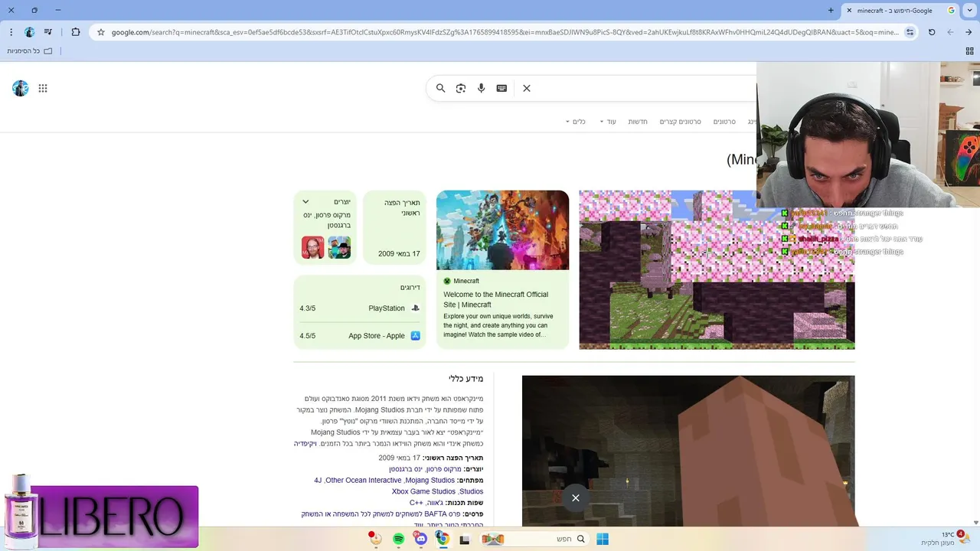
Task: Select the minecraft Google search tab
Action: (x=900, y=11)
